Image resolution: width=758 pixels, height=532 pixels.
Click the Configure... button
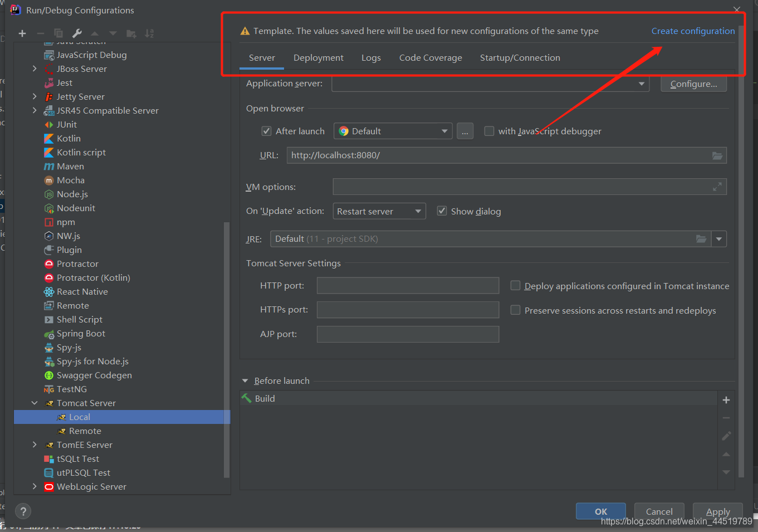(694, 84)
